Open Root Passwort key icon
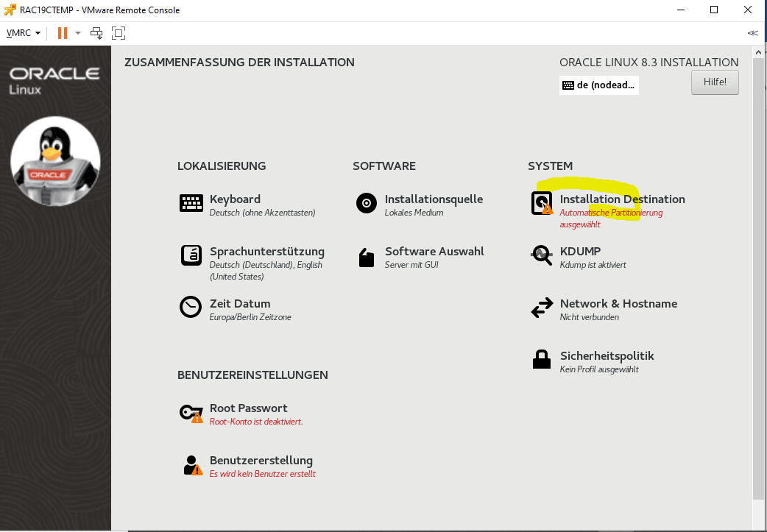 pos(191,412)
